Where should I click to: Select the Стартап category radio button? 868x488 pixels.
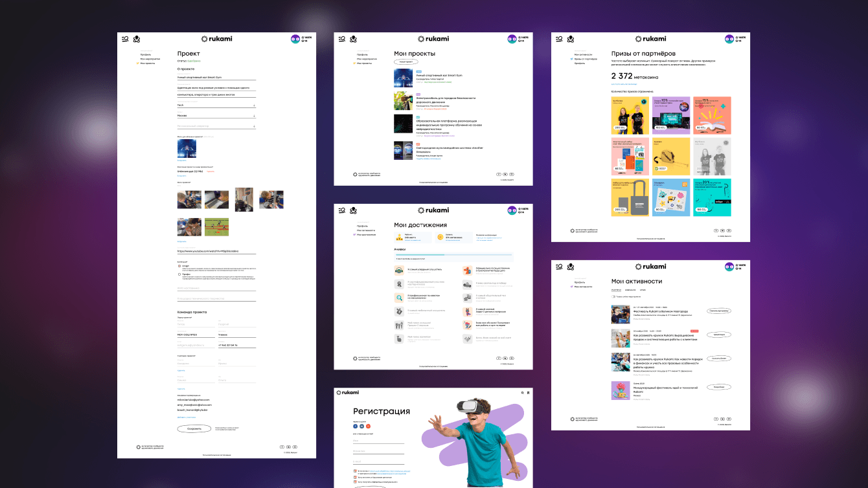(179, 265)
